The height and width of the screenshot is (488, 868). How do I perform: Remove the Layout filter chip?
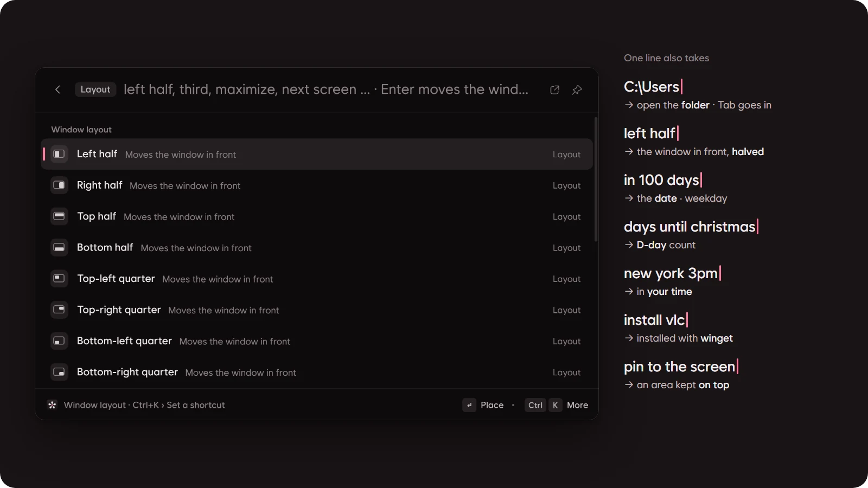click(95, 89)
